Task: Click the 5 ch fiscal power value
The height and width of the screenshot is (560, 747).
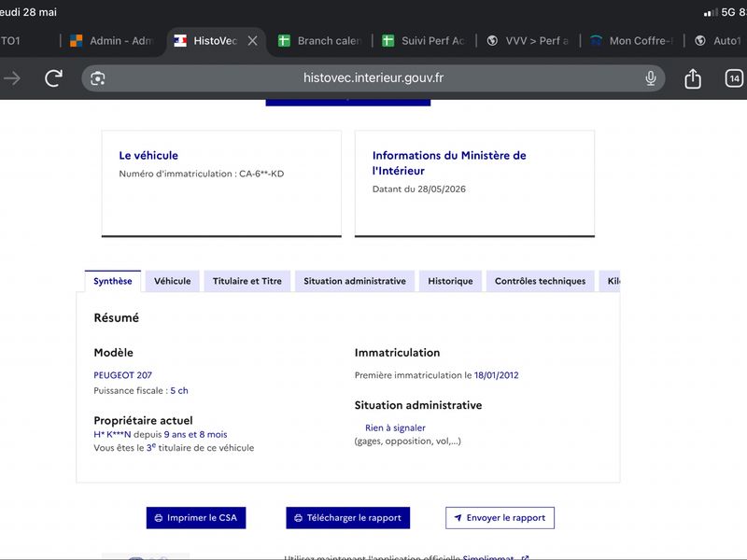Action: click(179, 390)
